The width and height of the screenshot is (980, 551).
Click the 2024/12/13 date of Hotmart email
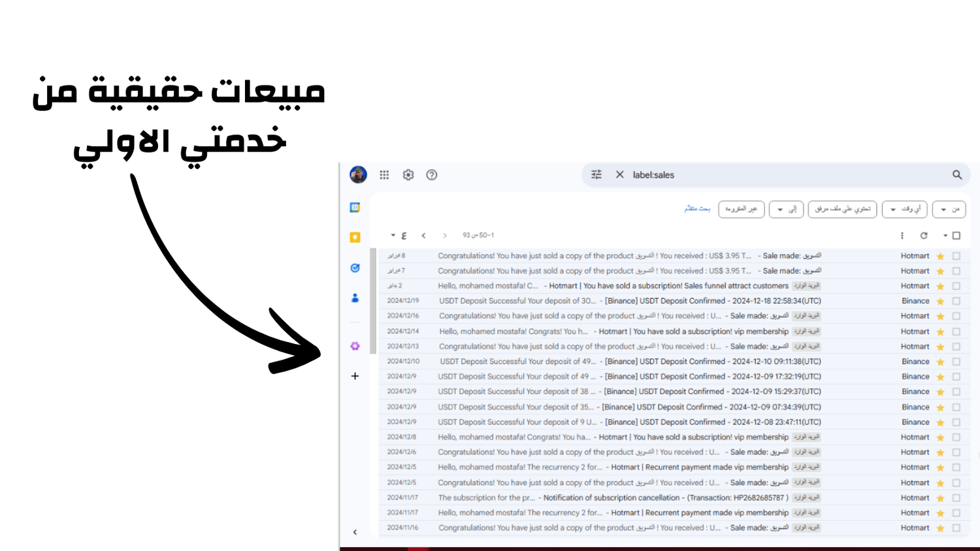click(403, 347)
